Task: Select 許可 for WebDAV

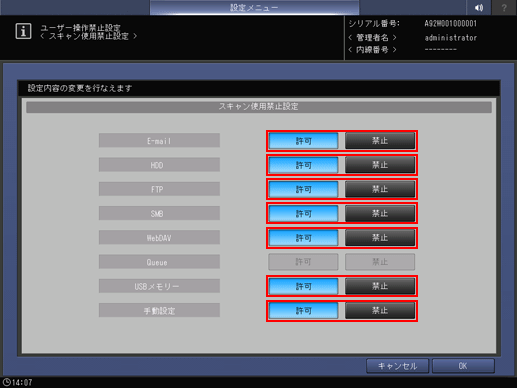Action: click(x=303, y=238)
